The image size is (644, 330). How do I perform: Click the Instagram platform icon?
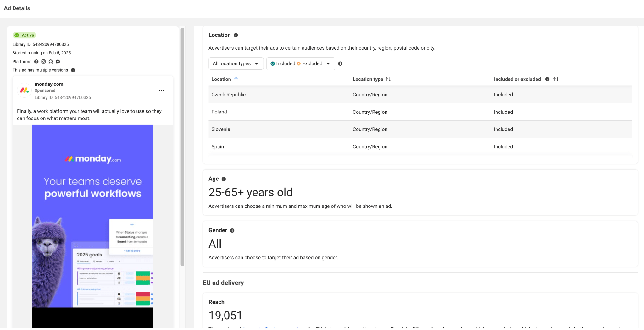coord(44,62)
